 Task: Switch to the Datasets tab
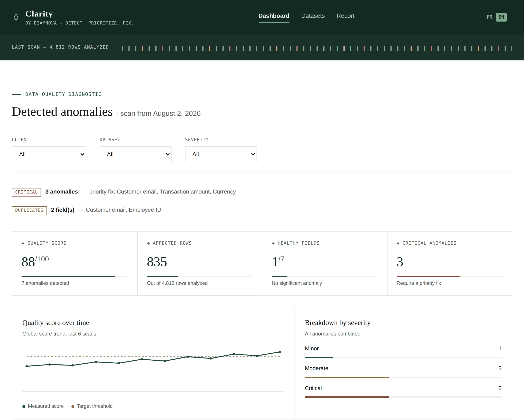tap(313, 16)
